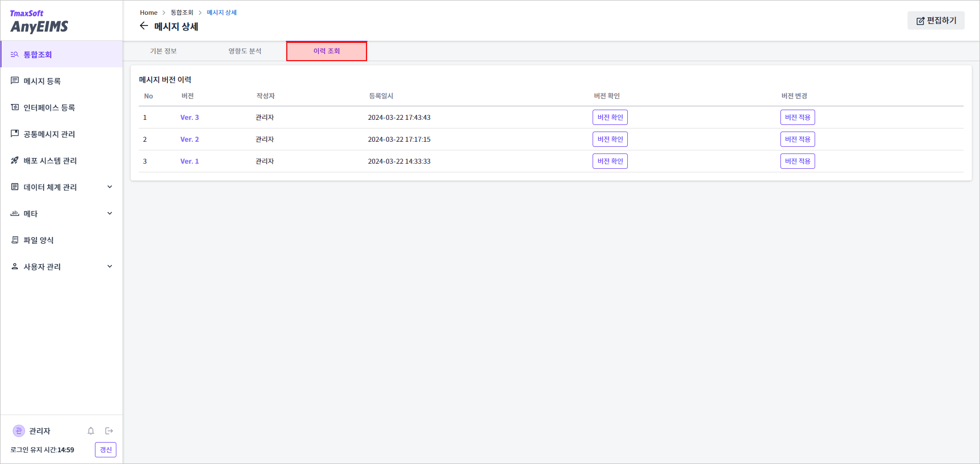Click the 통합조회 search icon in sidebar

pos(15,54)
